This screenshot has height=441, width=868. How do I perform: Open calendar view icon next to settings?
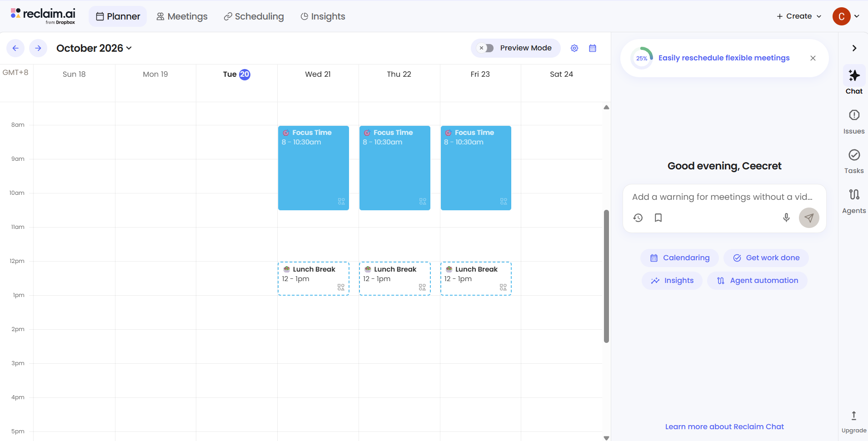(x=593, y=48)
